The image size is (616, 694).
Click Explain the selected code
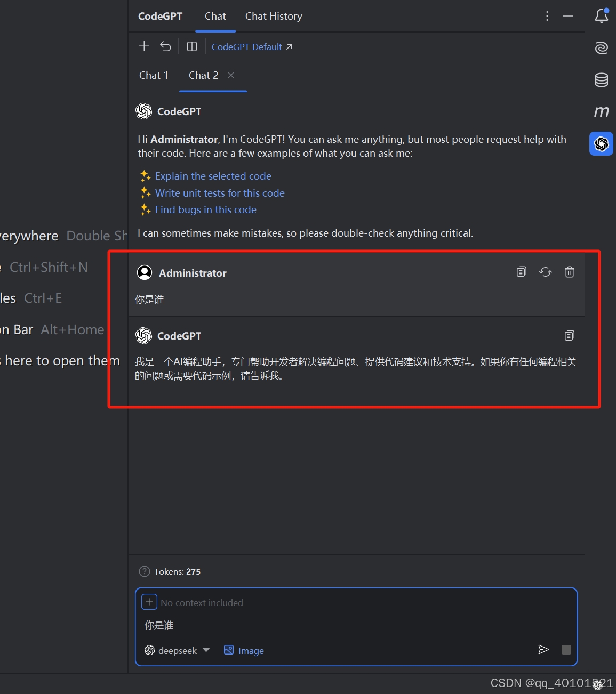(x=213, y=176)
